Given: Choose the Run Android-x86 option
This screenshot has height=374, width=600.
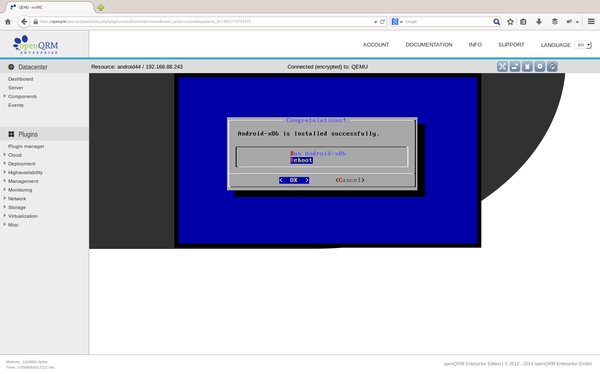Looking at the screenshot, I should (318, 154).
